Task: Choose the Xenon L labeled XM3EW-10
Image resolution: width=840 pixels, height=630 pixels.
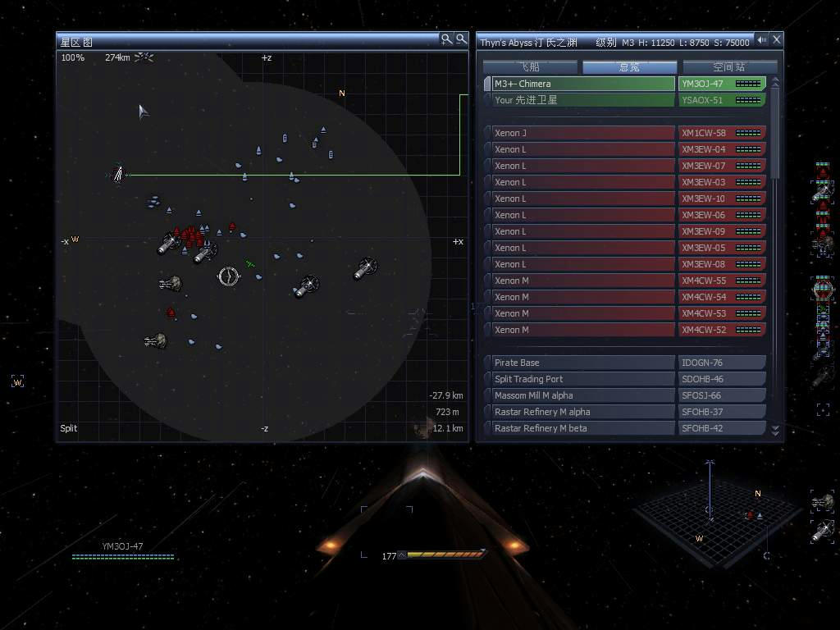Action: tap(624, 199)
